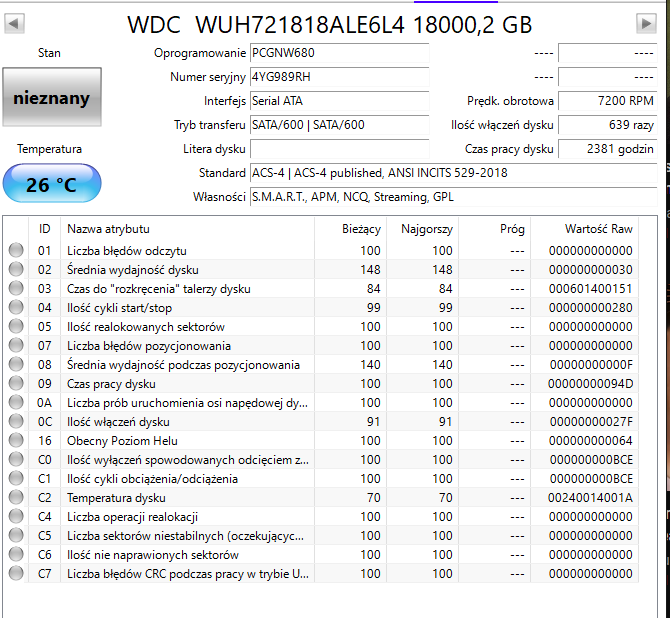Select row 'Temperatura dysku'
Screen dimensions: 670x618
click(323, 497)
